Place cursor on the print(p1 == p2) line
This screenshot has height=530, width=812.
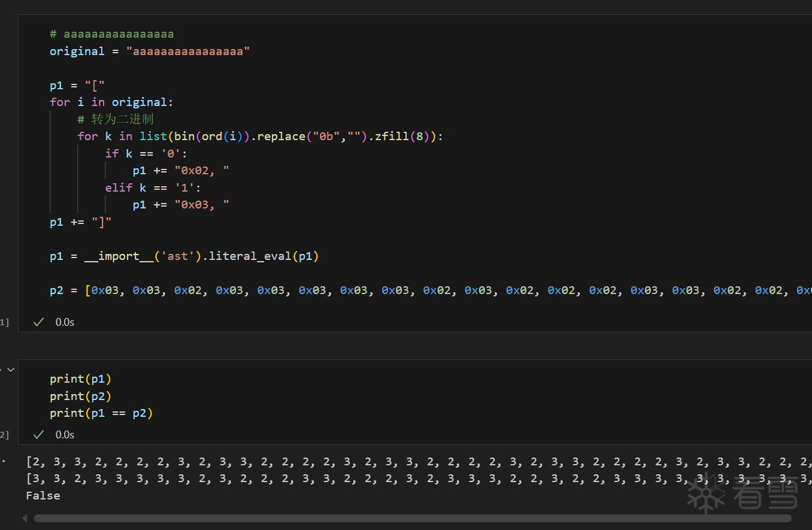pos(101,413)
